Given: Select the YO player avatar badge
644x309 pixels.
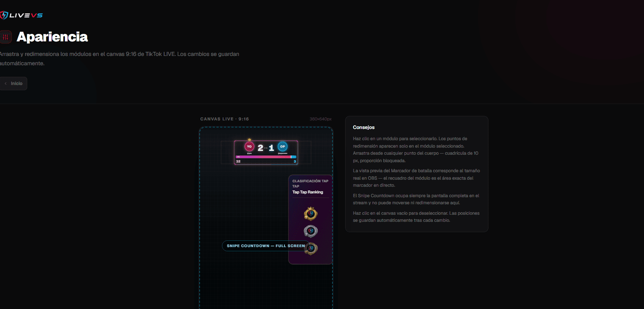Looking at the screenshot, I should pos(249,146).
